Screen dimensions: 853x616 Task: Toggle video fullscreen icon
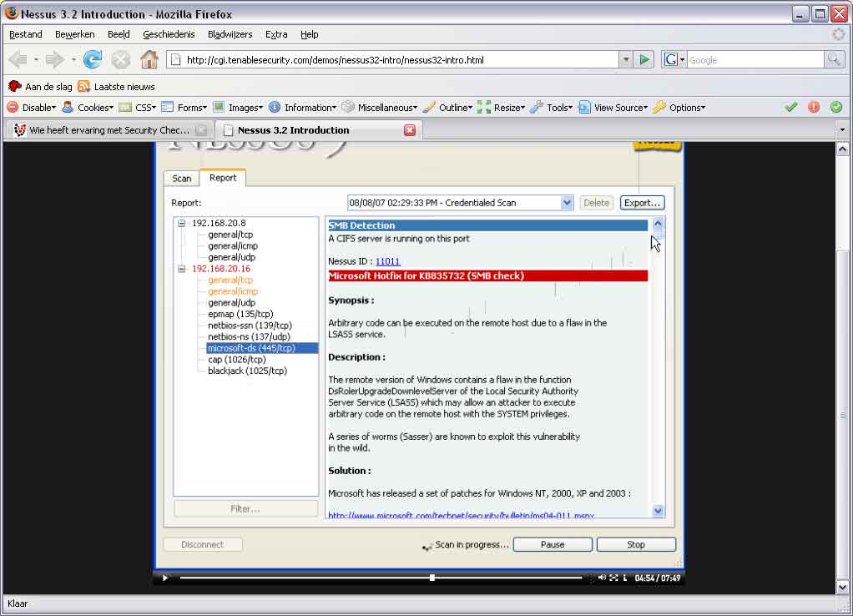613,578
